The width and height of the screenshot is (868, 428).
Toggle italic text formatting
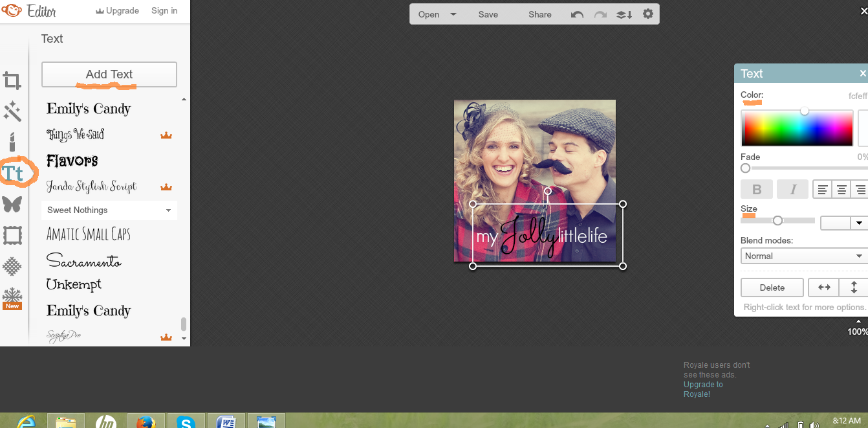click(792, 189)
